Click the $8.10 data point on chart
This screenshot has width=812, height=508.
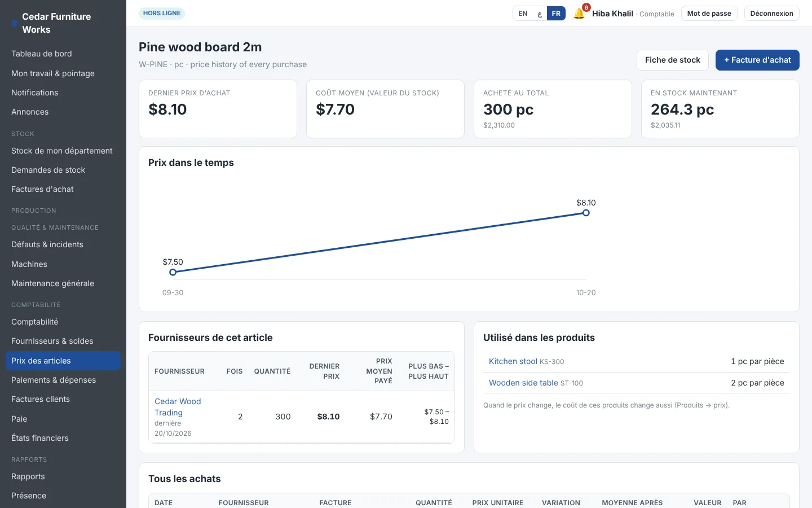pyautogui.click(x=586, y=213)
